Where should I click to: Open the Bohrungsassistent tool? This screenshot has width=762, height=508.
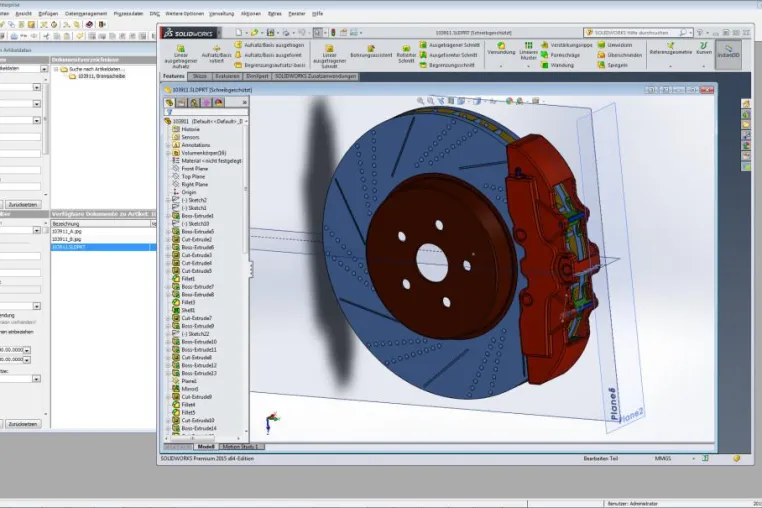(x=371, y=52)
